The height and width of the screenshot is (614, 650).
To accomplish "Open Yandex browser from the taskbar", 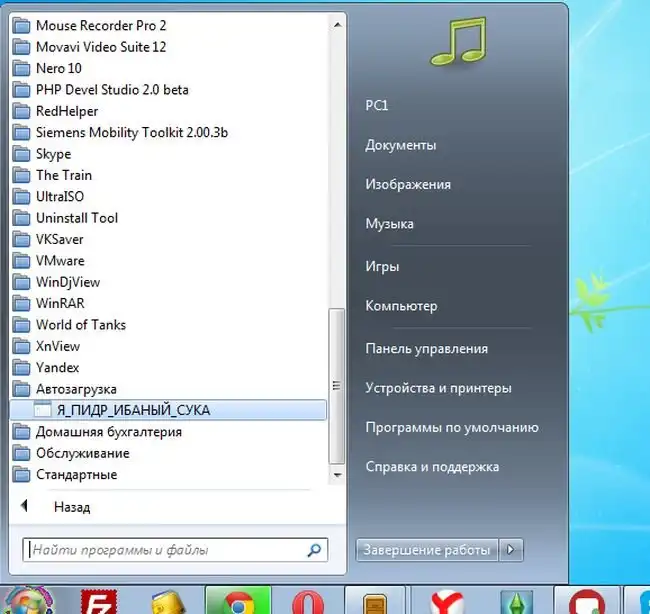I will coord(443,602).
